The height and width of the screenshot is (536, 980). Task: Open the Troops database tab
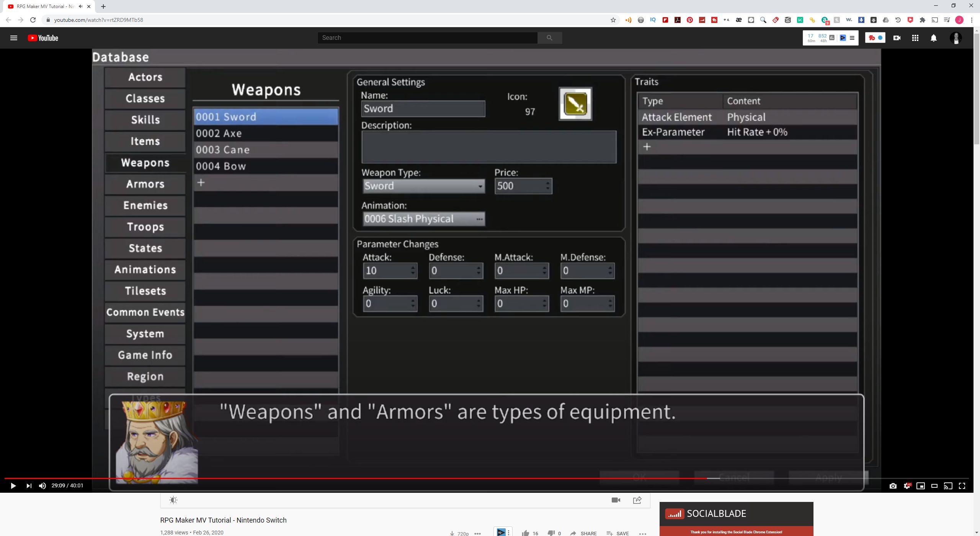(x=145, y=227)
